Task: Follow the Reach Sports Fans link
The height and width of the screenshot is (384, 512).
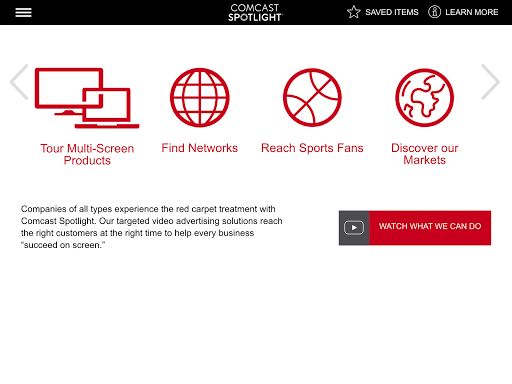Action: pos(312,148)
